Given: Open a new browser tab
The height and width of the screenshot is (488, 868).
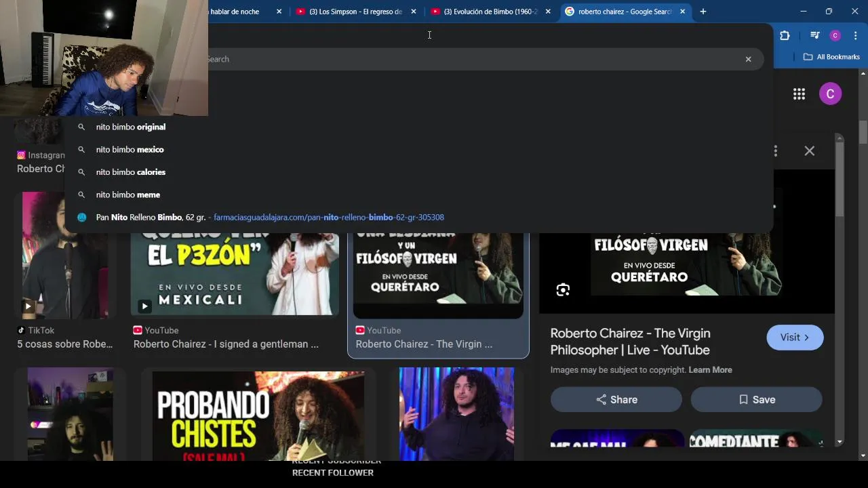Looking at the screenshot, I should click(x=703, y=12).
